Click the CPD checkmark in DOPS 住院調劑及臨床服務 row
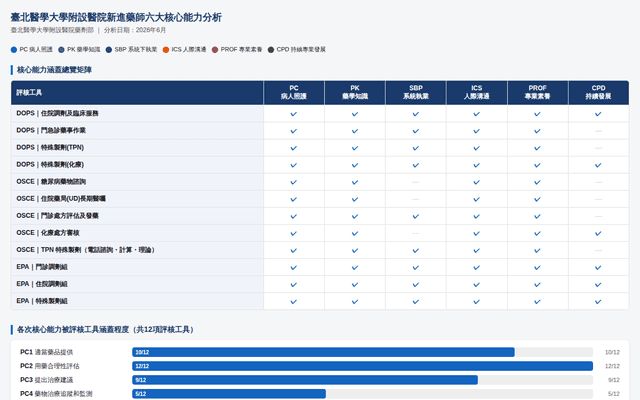This screenshot has width=640, height=400. (598, 114)
